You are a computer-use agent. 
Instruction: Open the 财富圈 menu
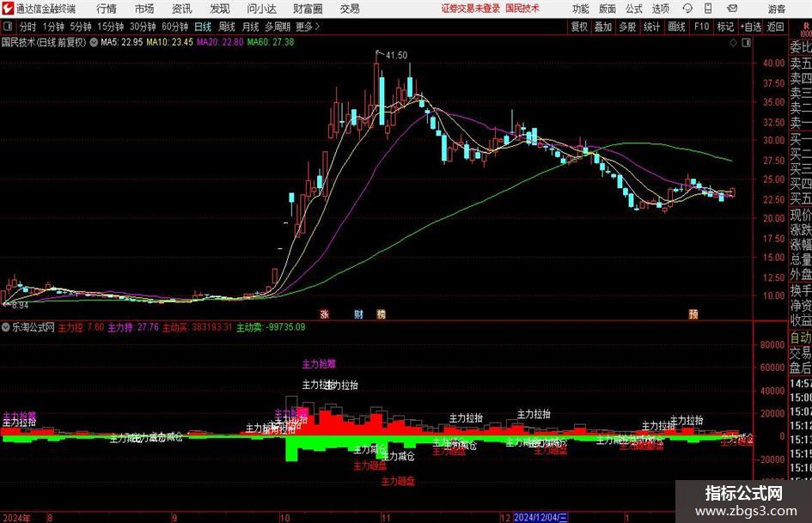[x=308, y=9]
